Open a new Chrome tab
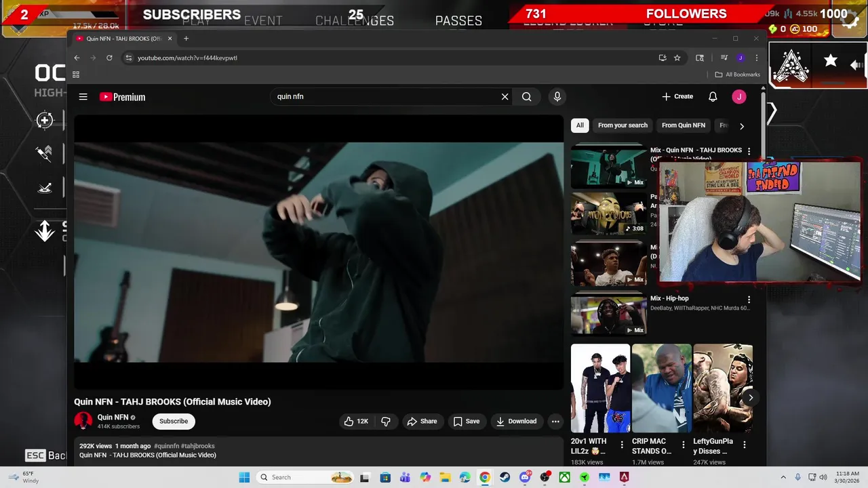The image size is (868, 488). click(186, 39)
